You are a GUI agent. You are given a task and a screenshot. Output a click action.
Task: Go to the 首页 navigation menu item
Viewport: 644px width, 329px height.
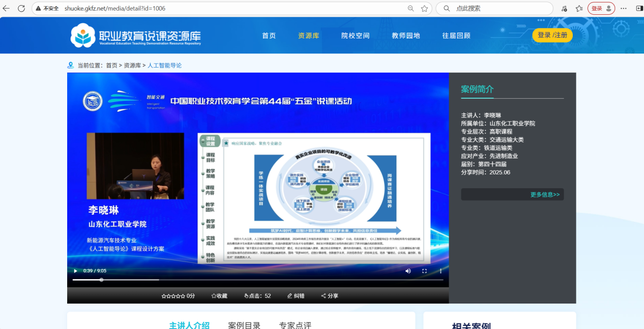pos(269,36)
